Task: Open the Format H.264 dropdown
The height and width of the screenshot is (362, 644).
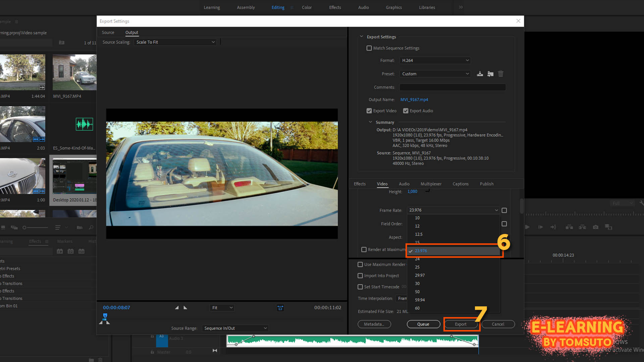Action: (x=435, y=61)
